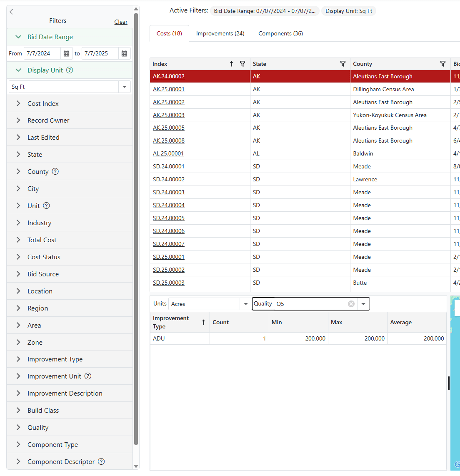
Task: Click the Index column filter icon
Action: [x=243, y=64]
